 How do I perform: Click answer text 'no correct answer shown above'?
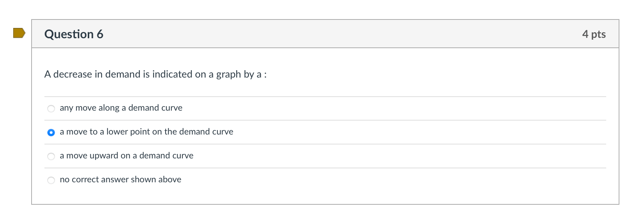tap(120, 179)
